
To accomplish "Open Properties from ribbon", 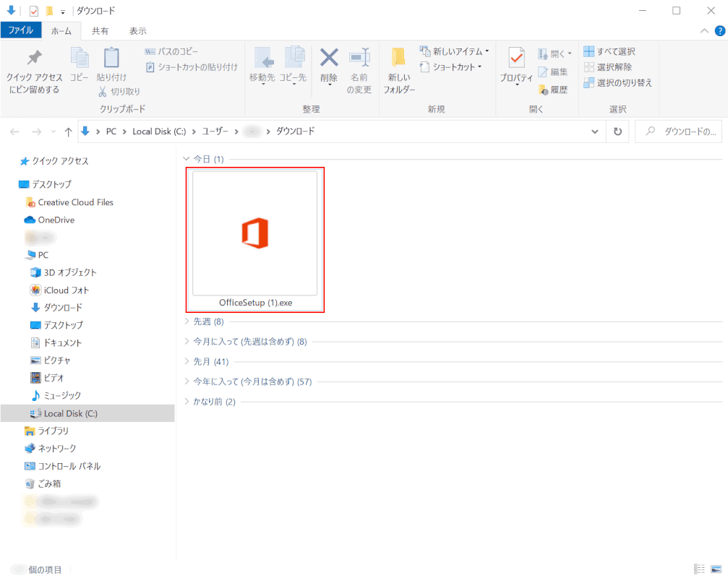I will click(516, 66).
